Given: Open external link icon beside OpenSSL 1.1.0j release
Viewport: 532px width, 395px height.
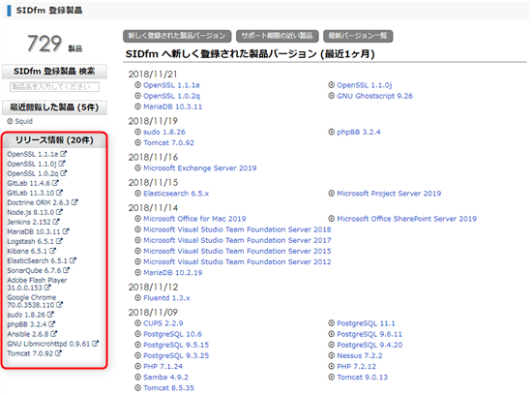Looking at the screenshot, I should pos(61,164).
